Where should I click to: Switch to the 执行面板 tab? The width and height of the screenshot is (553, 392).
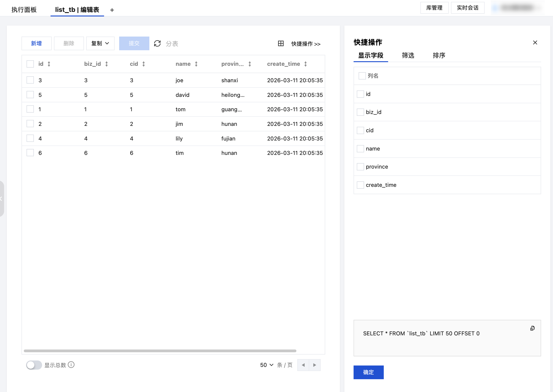24,10
